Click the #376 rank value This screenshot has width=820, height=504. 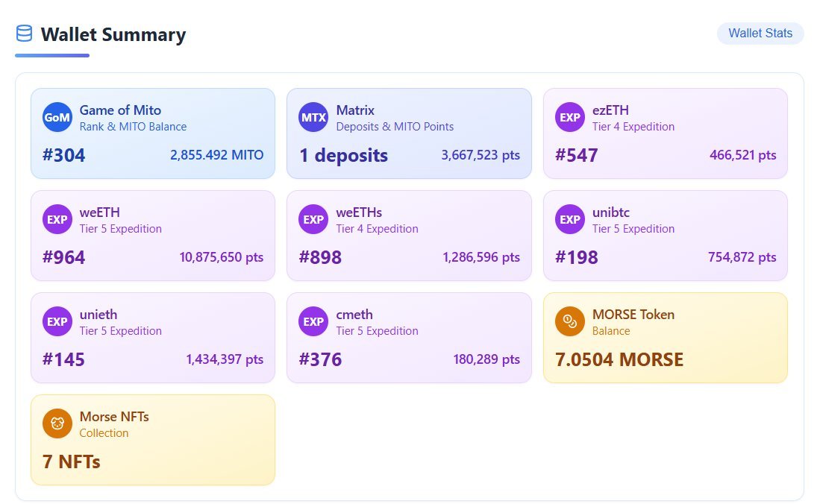pyautogui.click(x=320, y=359)
